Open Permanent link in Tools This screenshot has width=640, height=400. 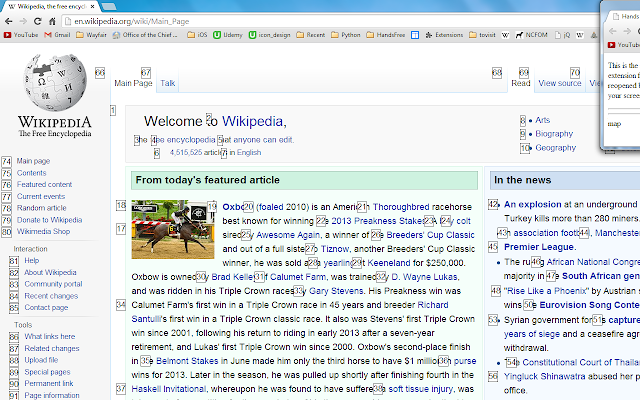(49, 384)
